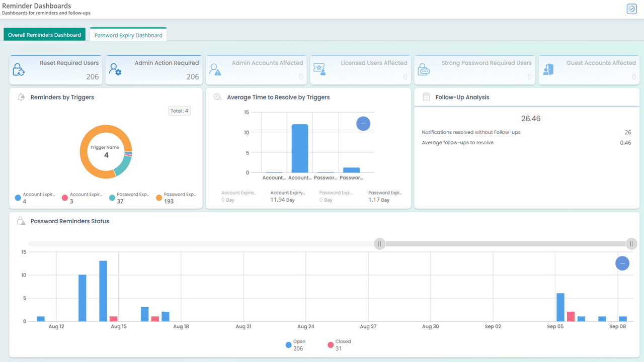Open the Overall Reminders Dashboard tab
The image size is (644, 362).
[x=44, y=35]
